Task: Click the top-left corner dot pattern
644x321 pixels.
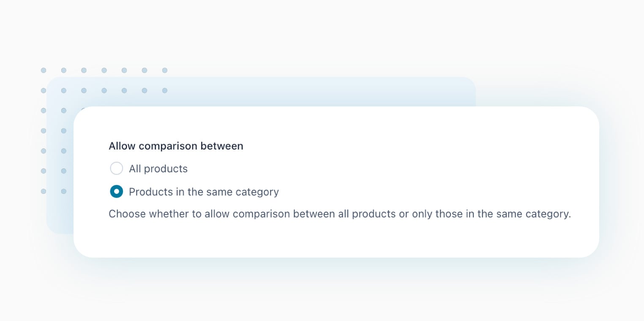Action: coord(44,70)
